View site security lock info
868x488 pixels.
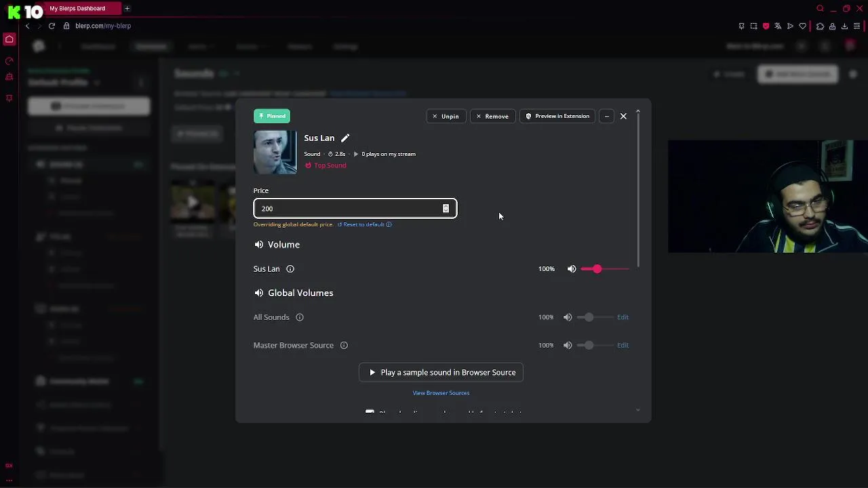click(x=66, y=26)
